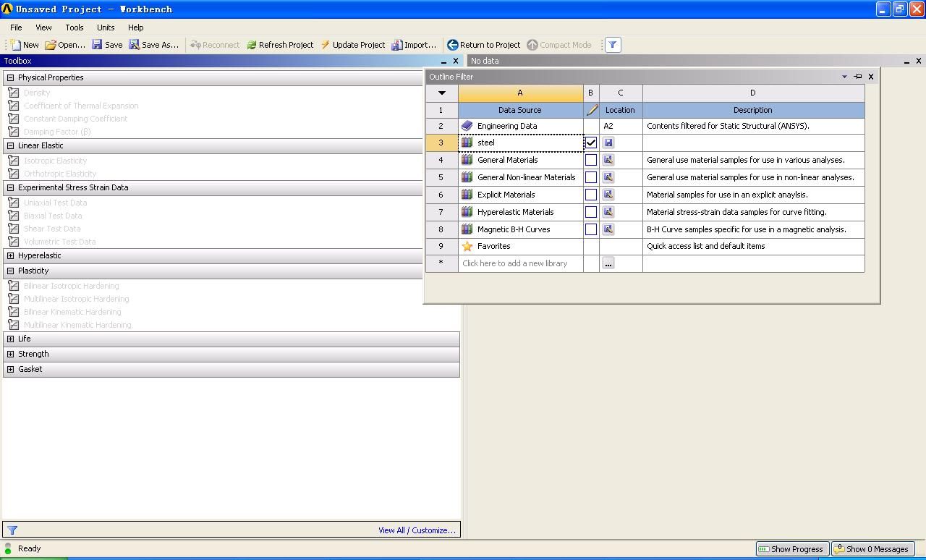Click Explicit Materials location icon

[608, 195]
